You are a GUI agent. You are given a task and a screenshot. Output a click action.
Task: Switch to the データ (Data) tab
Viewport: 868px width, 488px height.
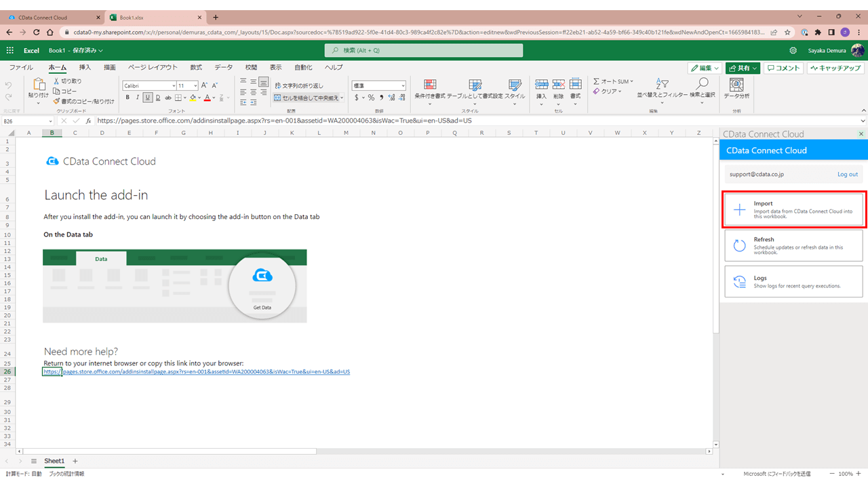pyautogui.click(x=224, y=67)
